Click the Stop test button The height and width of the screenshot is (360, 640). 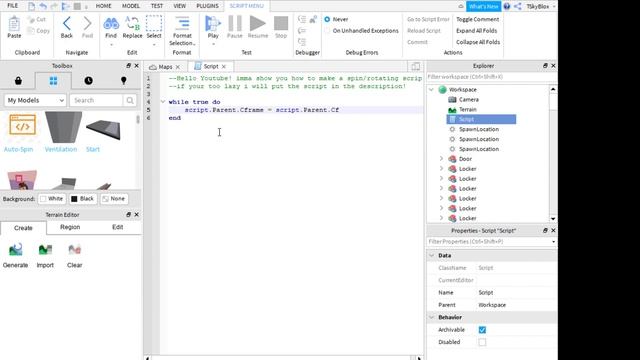point(281,23)
